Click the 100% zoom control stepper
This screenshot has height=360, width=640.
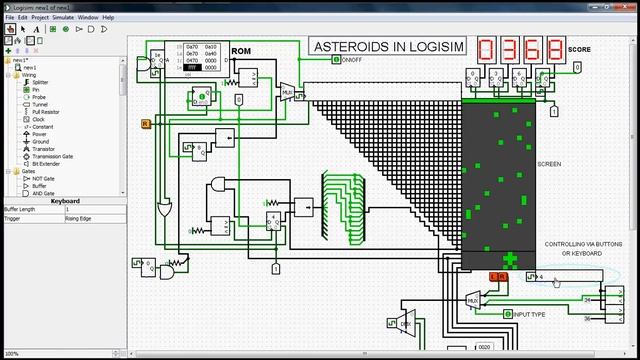click(x=116, y=353)
